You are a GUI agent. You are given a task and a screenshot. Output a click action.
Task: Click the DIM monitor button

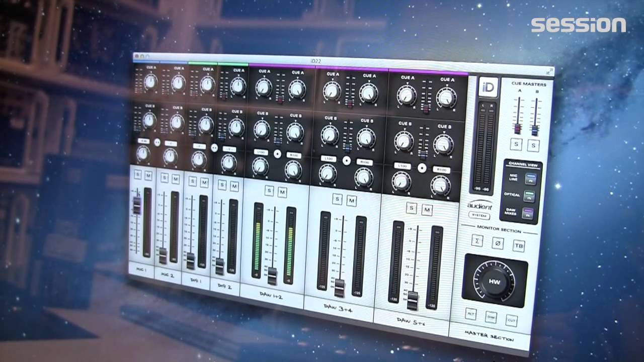[x=491, y=317]
